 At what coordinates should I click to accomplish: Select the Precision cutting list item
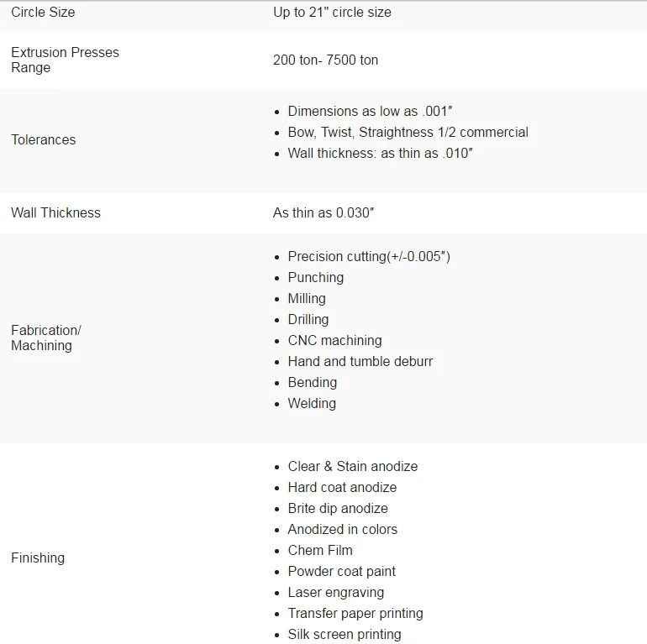click(369, 256)
